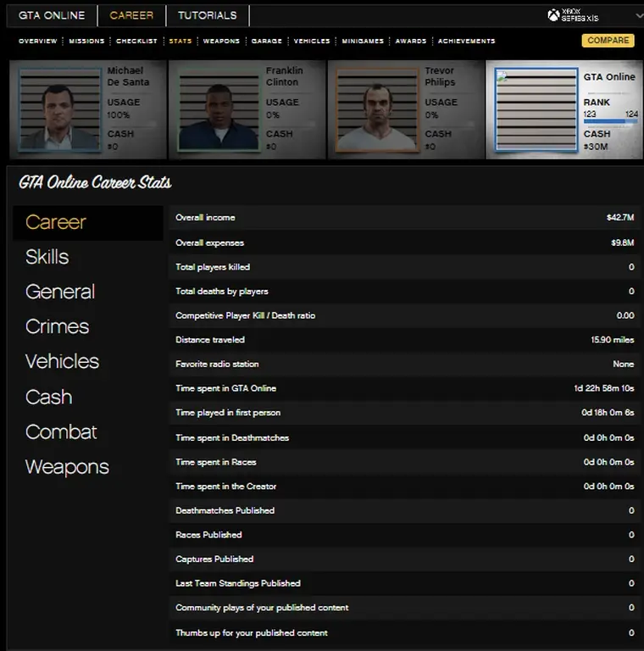Show the Crimes stats category
This screenshot has width=644, height=651.
57,326
